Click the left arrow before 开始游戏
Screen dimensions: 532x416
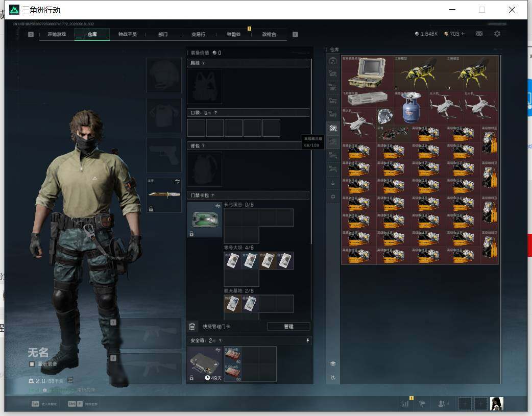(x=31, y=34)
